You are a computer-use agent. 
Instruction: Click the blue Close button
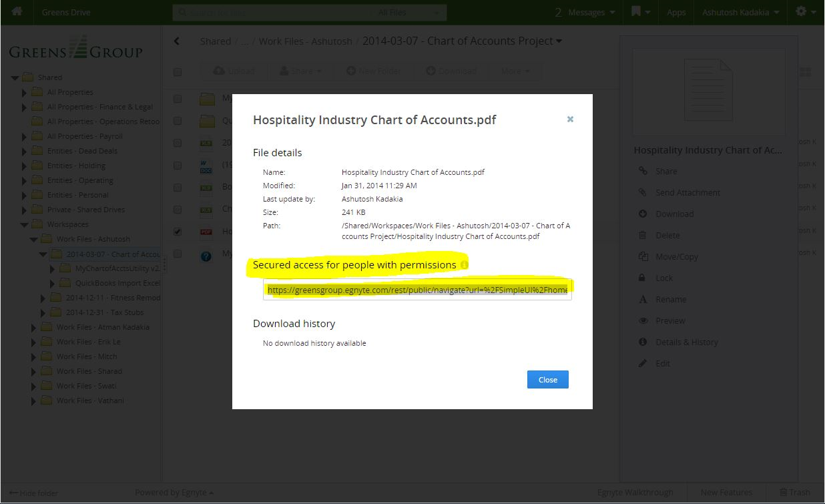(547, 380)
